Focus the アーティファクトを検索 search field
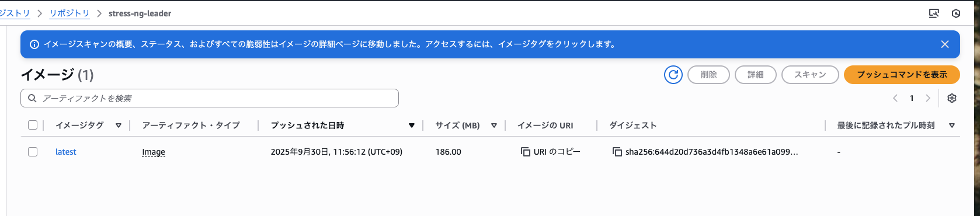This screenshot has height=216, width=980. coord(210,98)
